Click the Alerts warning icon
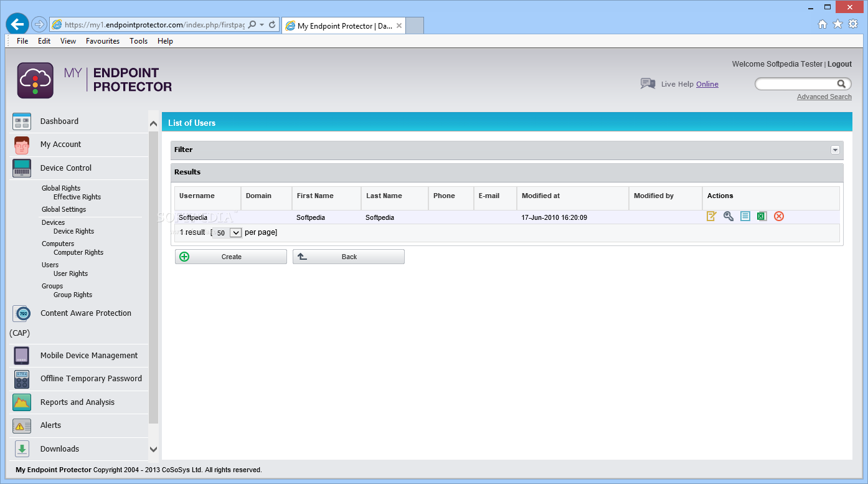This screenshot has width=868, height=484. (22, 426)
